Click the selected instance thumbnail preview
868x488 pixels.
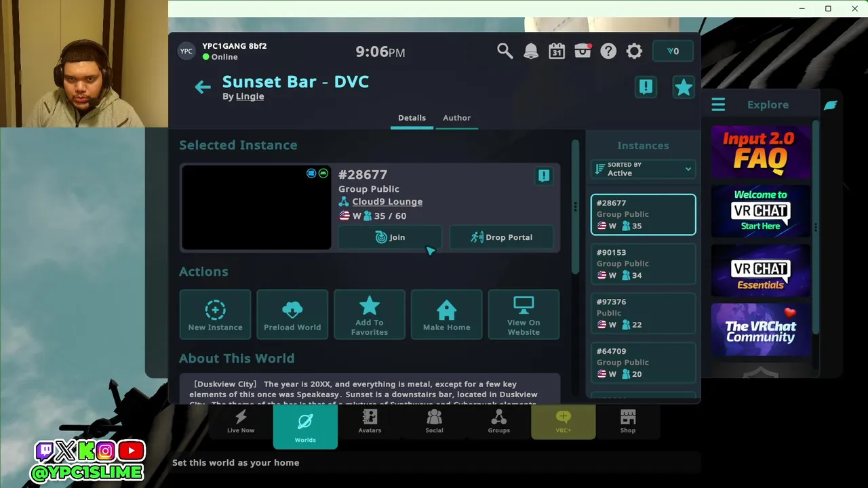[256, 207]
